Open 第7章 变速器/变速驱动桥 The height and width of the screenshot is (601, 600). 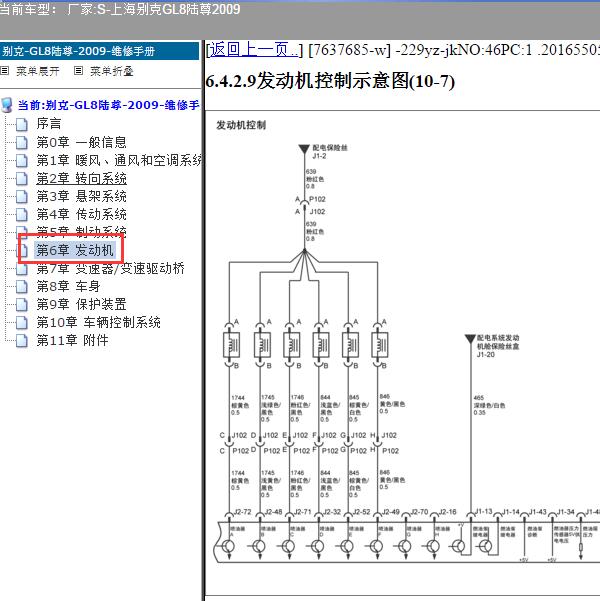110,268
